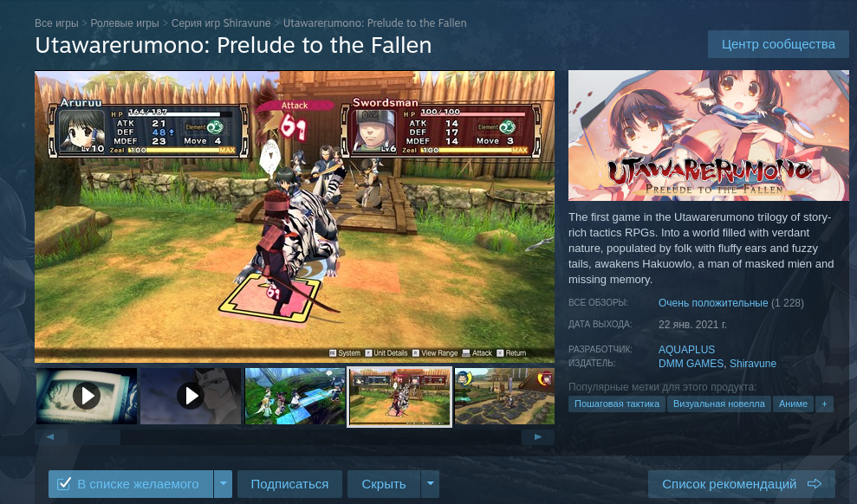Viewport: 857px width, 504px height.
Task: Open the Скрыть dropdown arrow
Action: [430, 484]
